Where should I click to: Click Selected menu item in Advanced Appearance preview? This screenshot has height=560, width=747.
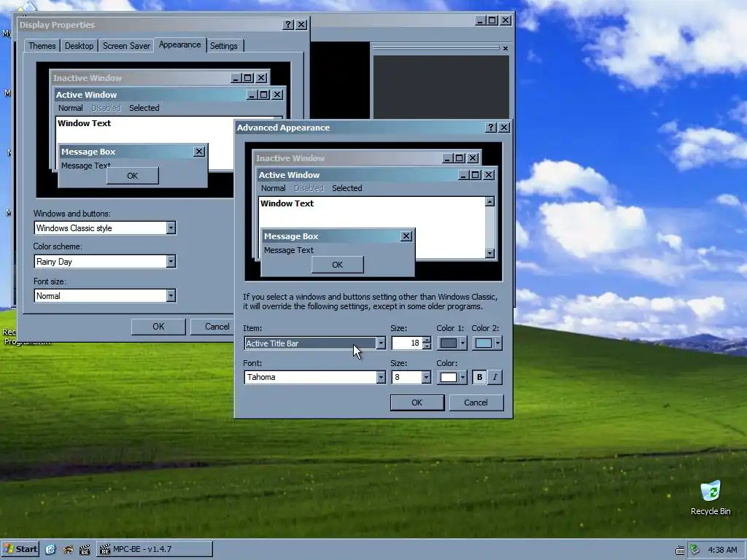pos(347,188)
